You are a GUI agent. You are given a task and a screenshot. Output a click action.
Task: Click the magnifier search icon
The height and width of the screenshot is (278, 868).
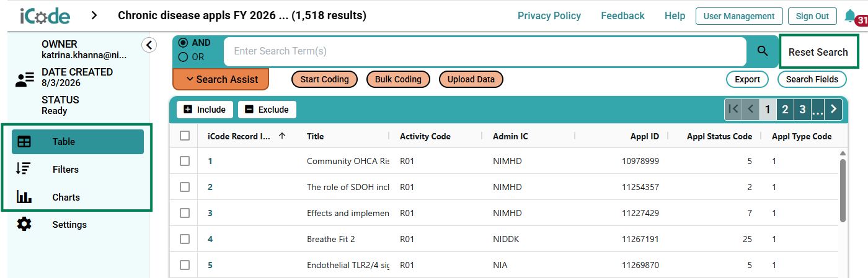tap(763, 51)
